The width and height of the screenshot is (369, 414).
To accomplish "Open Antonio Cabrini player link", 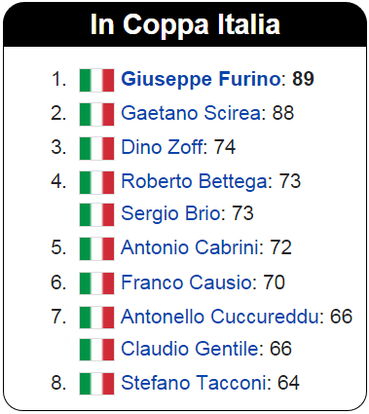I will coord(190,248).
